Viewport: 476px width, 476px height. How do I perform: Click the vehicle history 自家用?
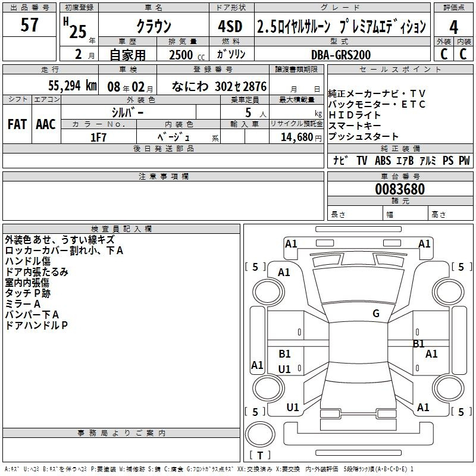pos(127,55)
